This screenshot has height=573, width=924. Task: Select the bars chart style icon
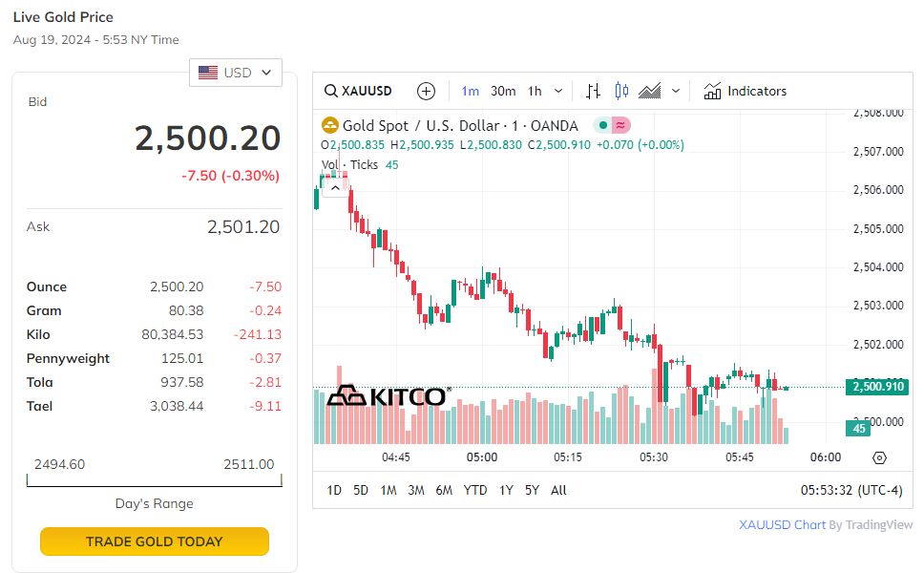[x=593, y=91]
